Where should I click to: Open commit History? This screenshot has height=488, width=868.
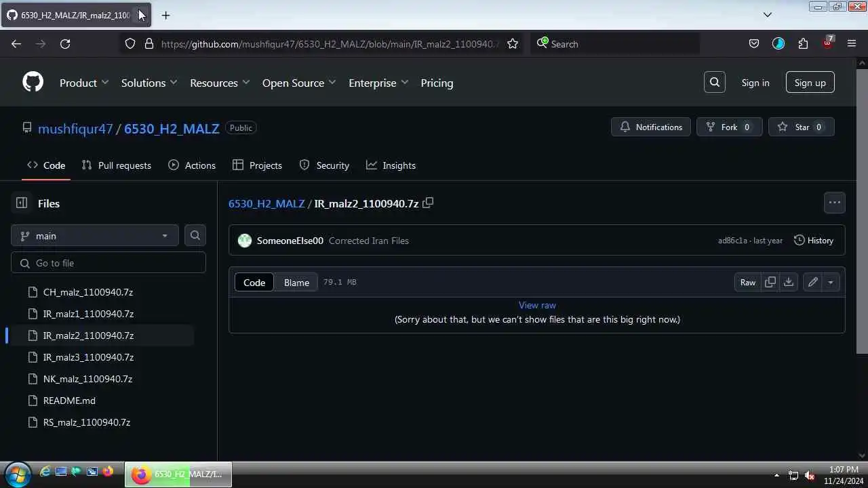814,241
